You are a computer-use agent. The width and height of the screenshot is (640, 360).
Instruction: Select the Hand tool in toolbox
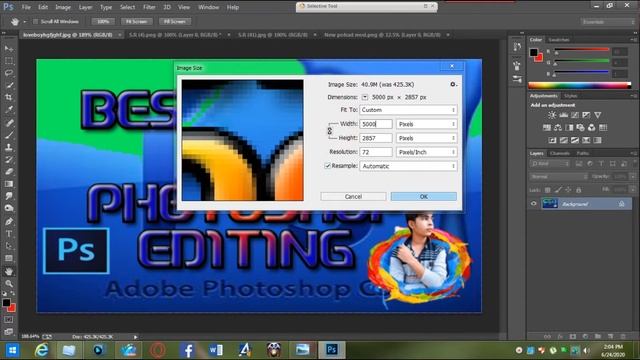[9, 271]
